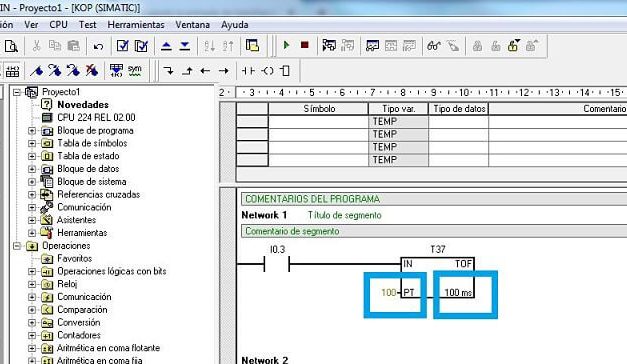The height and width of the screenshot is (364, 627).
Task: Click the clear all bookmarks icon
Action: (92, 71)
